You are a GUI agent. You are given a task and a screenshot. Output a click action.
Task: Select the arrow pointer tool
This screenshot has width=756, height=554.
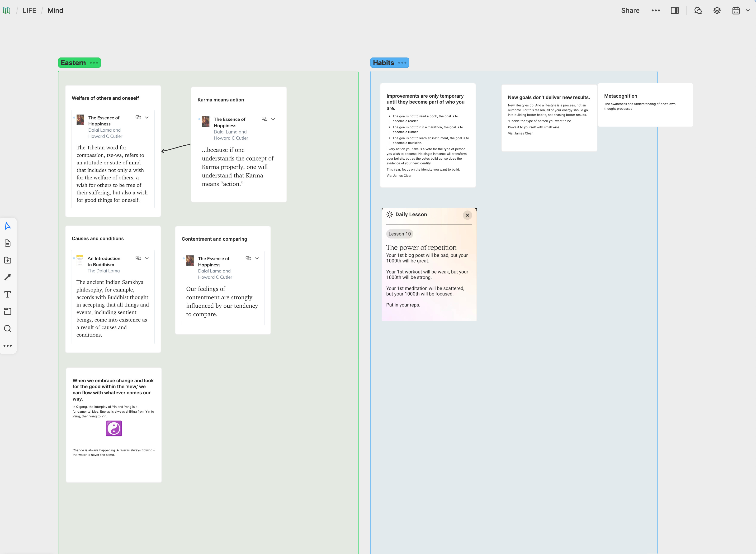click(8, 226)
